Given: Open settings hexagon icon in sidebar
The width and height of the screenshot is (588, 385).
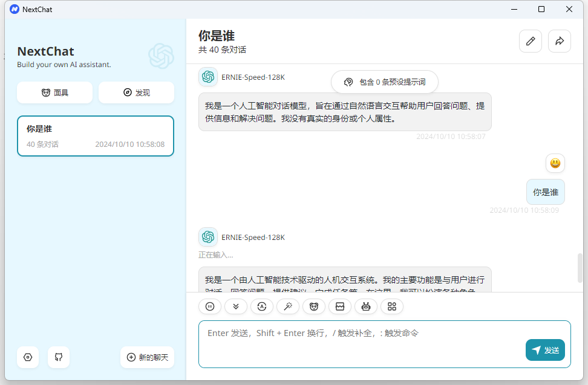Looking at the screenshot, I should [x=28, y=357].
